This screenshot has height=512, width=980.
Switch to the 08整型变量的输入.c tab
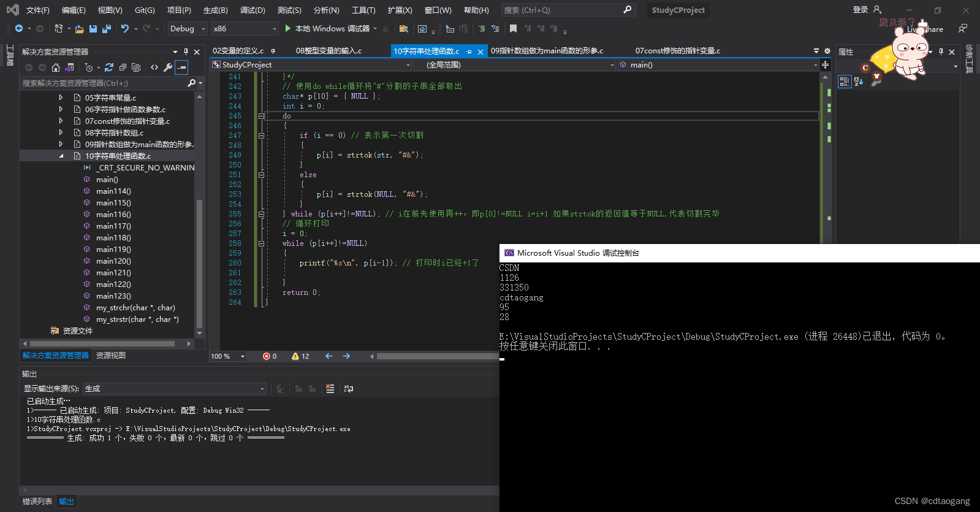tap(329, 51)
